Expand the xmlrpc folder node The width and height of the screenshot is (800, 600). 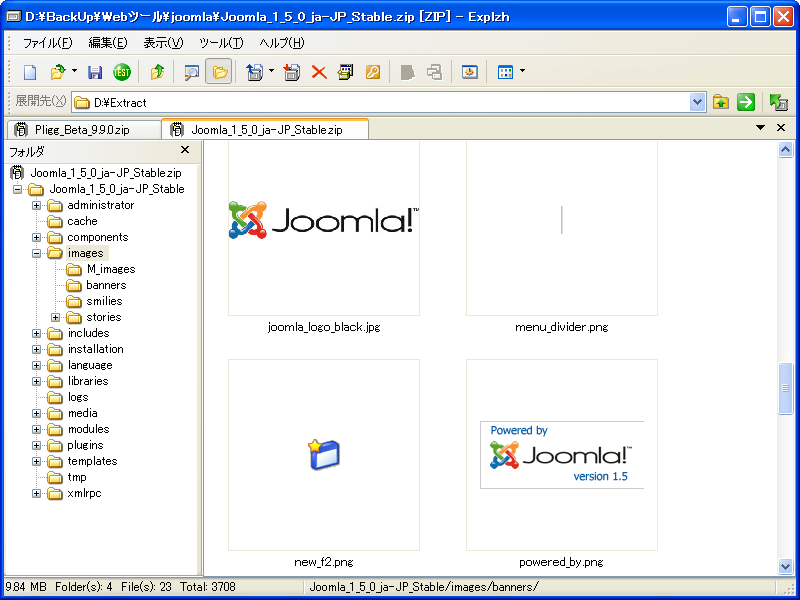(36, 493)
